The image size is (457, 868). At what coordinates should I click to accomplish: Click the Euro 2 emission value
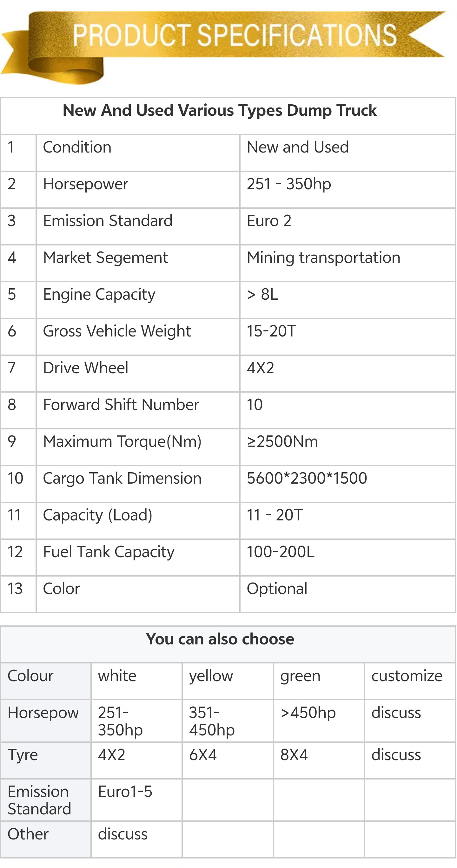tap(269, 221)
